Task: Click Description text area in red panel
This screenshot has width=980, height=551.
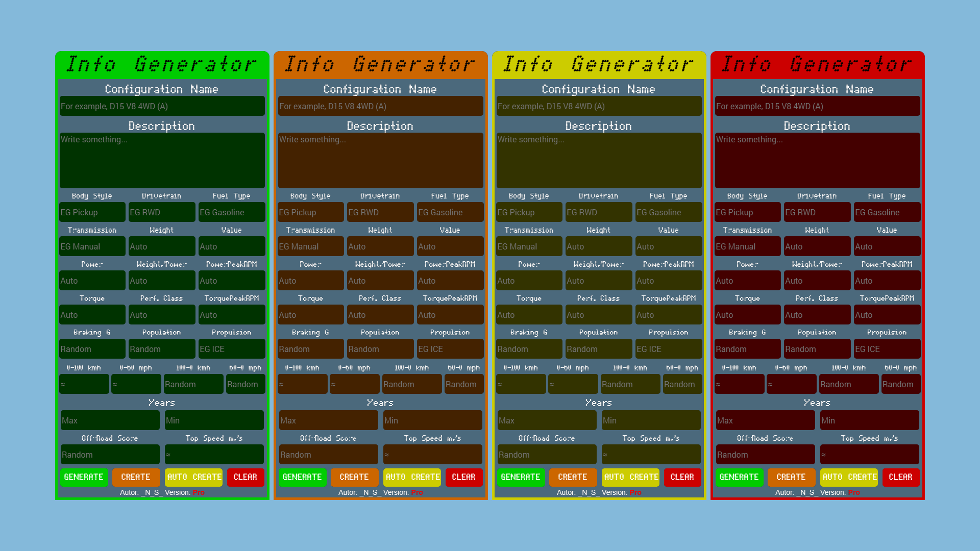Action: click(818, 160)
